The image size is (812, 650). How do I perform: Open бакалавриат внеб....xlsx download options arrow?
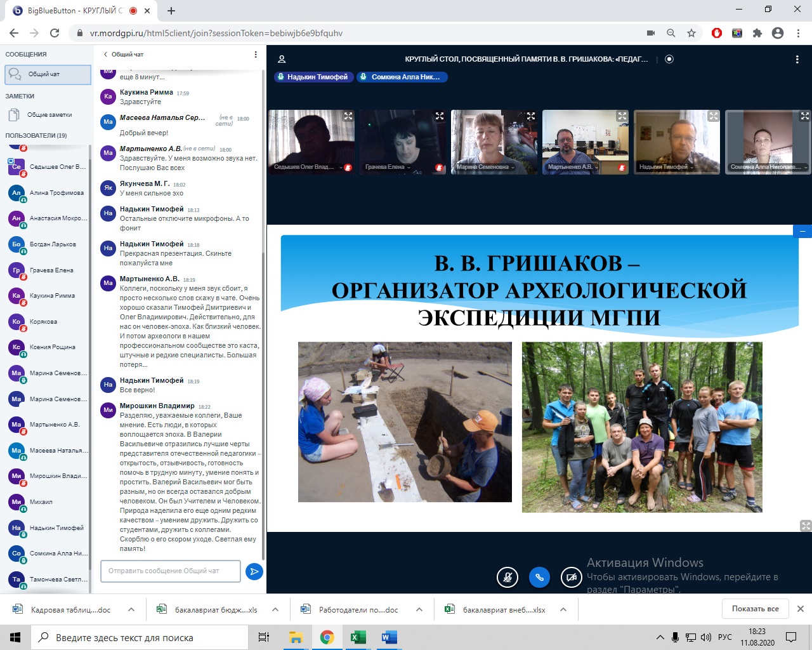tap(563, 609)
